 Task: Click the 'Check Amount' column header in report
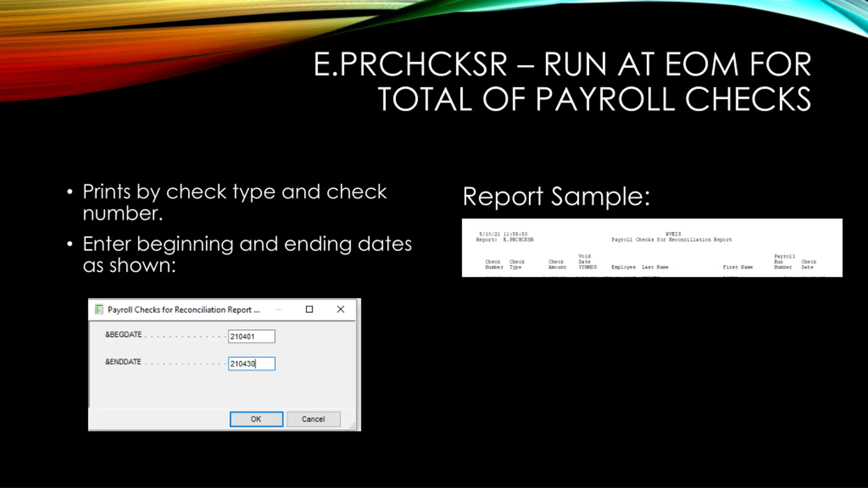coord(557,264)
